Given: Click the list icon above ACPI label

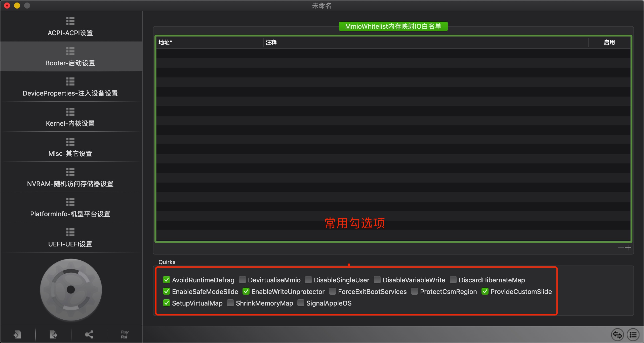Looking at the screenshot, I should (70, 21).
